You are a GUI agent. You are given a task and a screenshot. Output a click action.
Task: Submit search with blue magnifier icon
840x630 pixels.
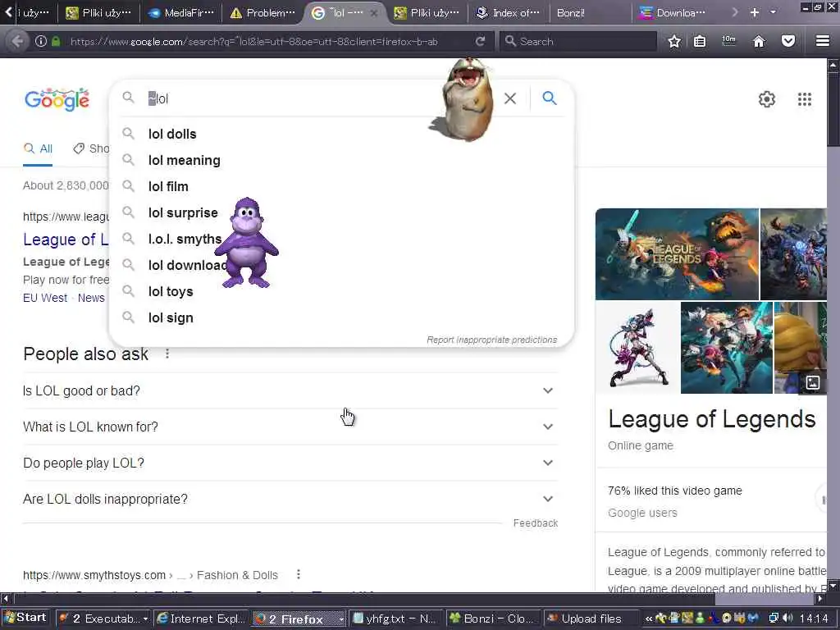click(x=550, y=98)
